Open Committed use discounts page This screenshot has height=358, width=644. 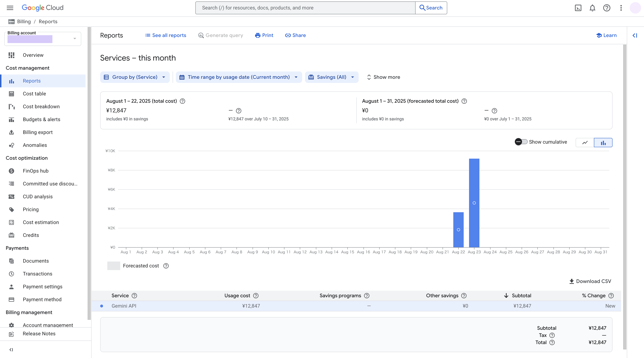pos(43,184)
